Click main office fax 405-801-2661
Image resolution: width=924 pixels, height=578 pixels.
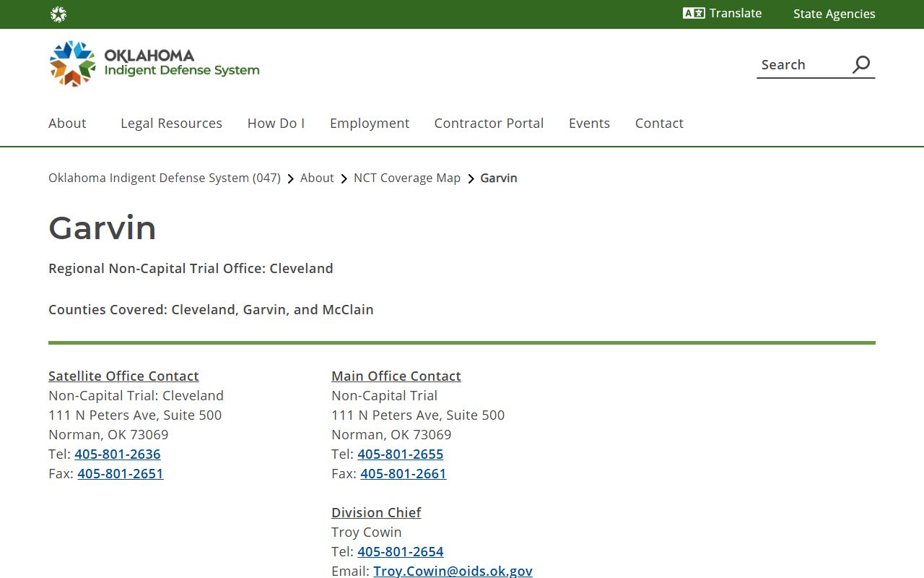point(404,473)
